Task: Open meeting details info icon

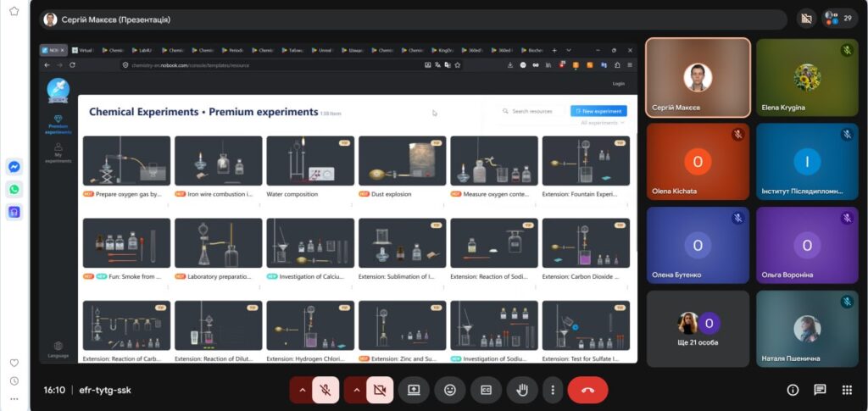Action: click(x=793, y=390)
